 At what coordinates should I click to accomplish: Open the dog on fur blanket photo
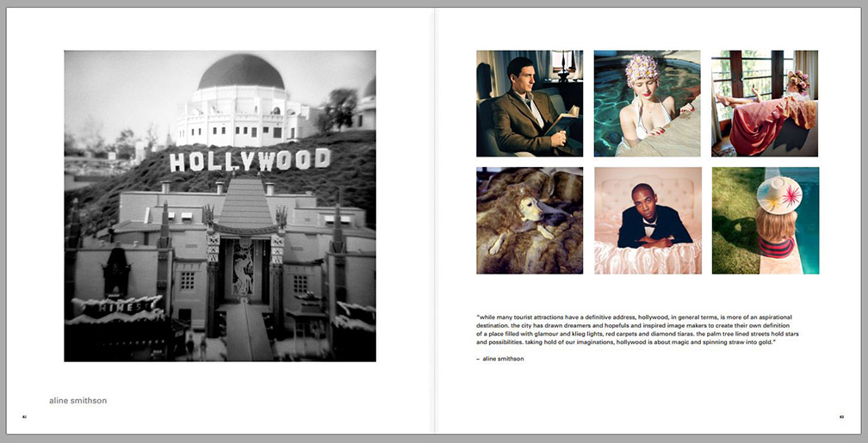point(530,220)
